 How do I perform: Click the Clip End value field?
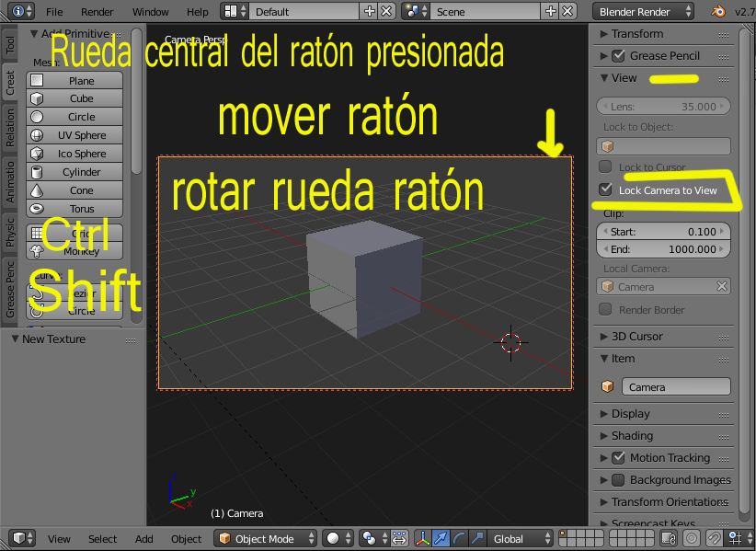coord(663,249)
